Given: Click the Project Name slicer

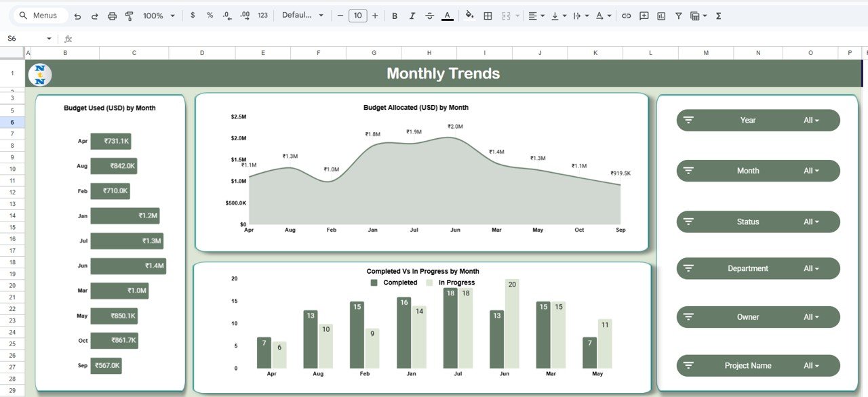Looking at the screenshot, I should click(757, 365).
